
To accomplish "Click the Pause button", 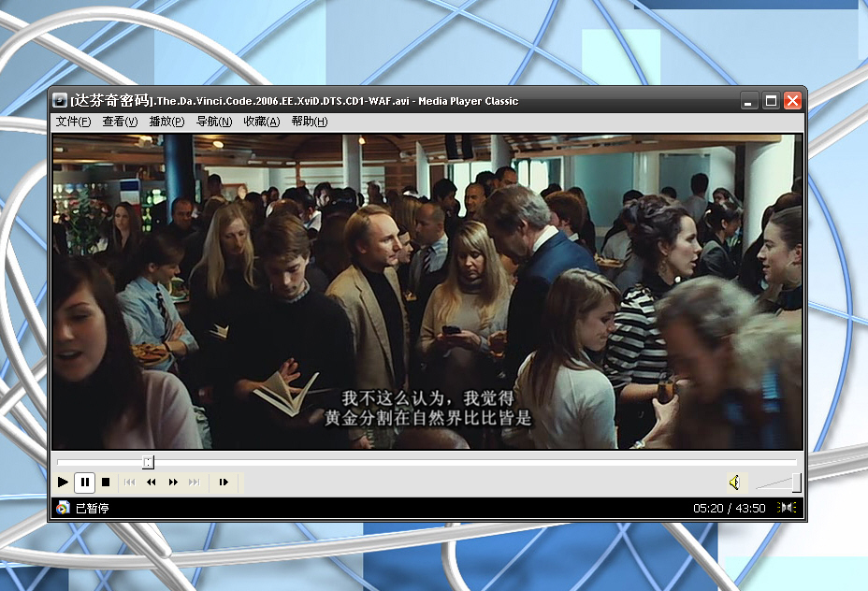I will click(85, 482).
